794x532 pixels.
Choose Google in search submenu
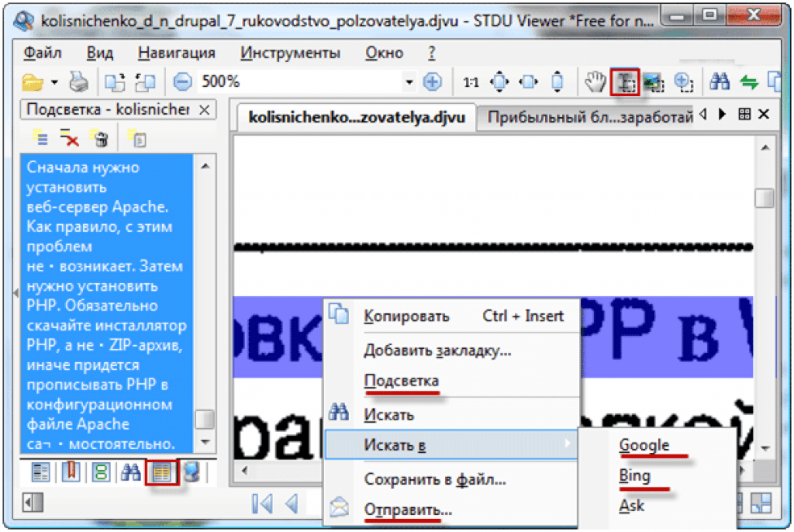point(644,445)
